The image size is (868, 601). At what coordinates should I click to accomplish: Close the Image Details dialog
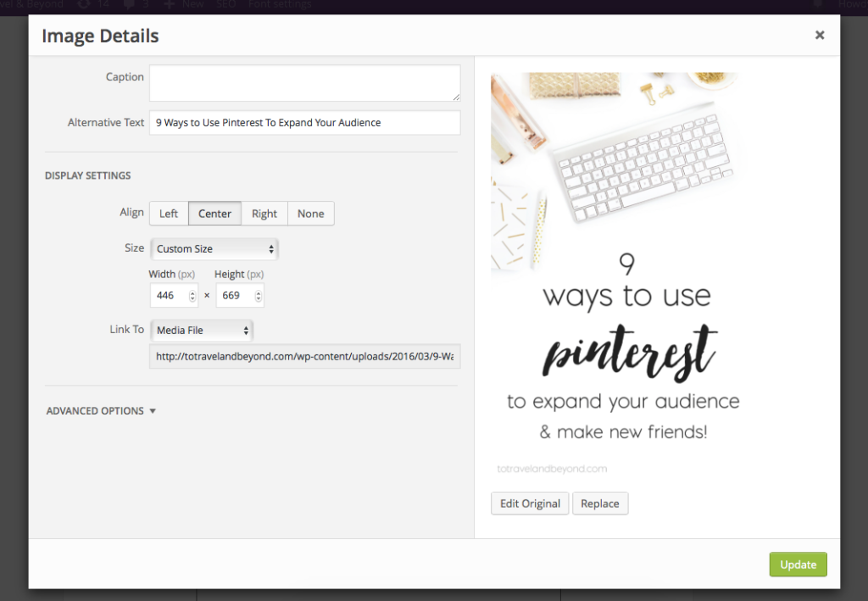tap(820, 36)
